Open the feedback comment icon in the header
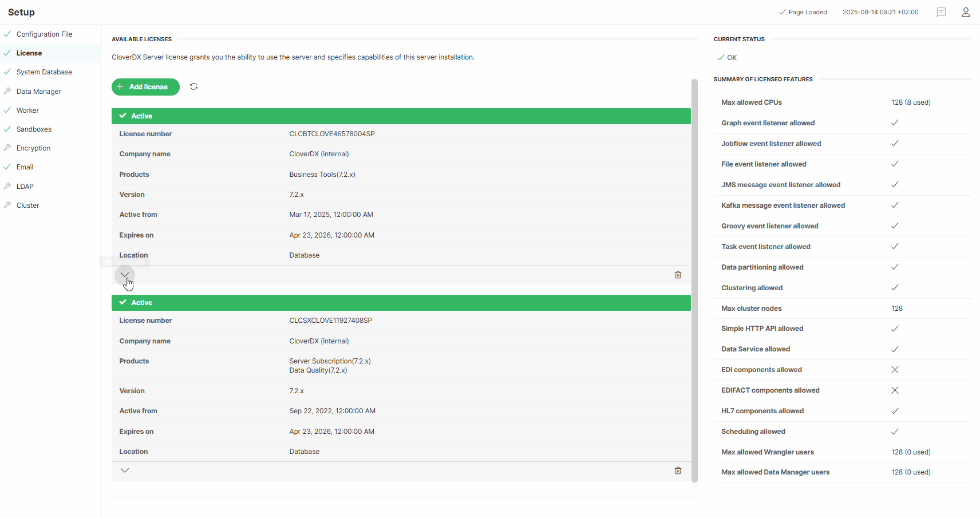This screenshot has height=518, width=980. tap(941, 11)
